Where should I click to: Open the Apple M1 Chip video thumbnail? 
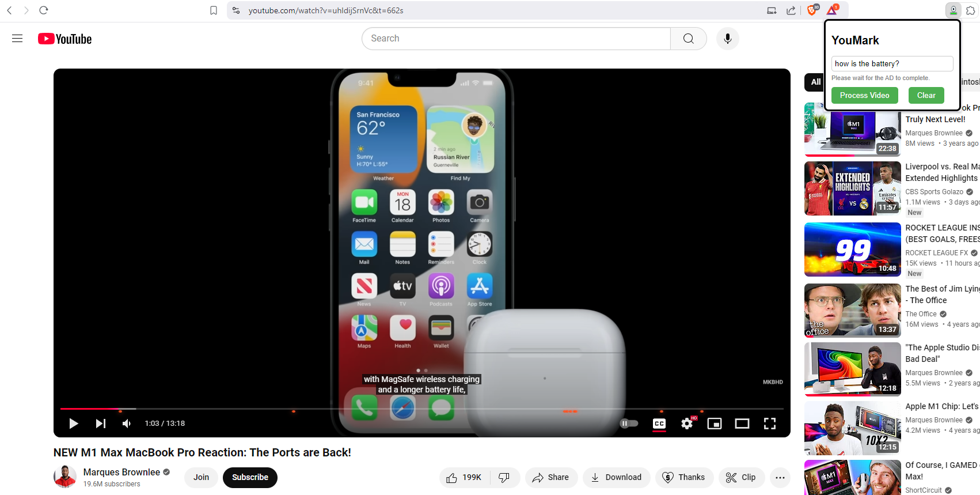852,428
